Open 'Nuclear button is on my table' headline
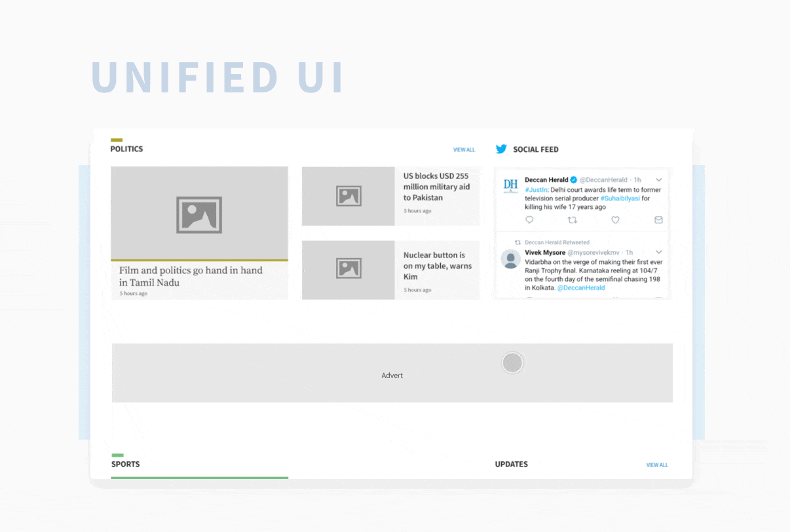Viewport: 790px width, 532px height. point(438,266)
